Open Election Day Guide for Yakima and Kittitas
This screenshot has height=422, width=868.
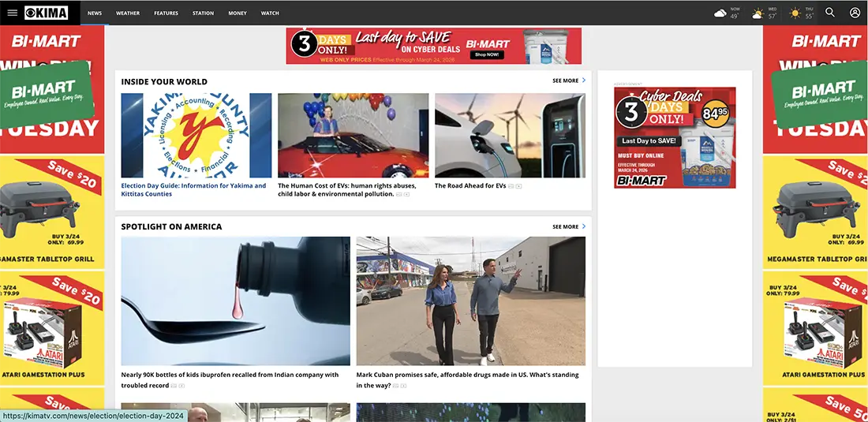194,190
